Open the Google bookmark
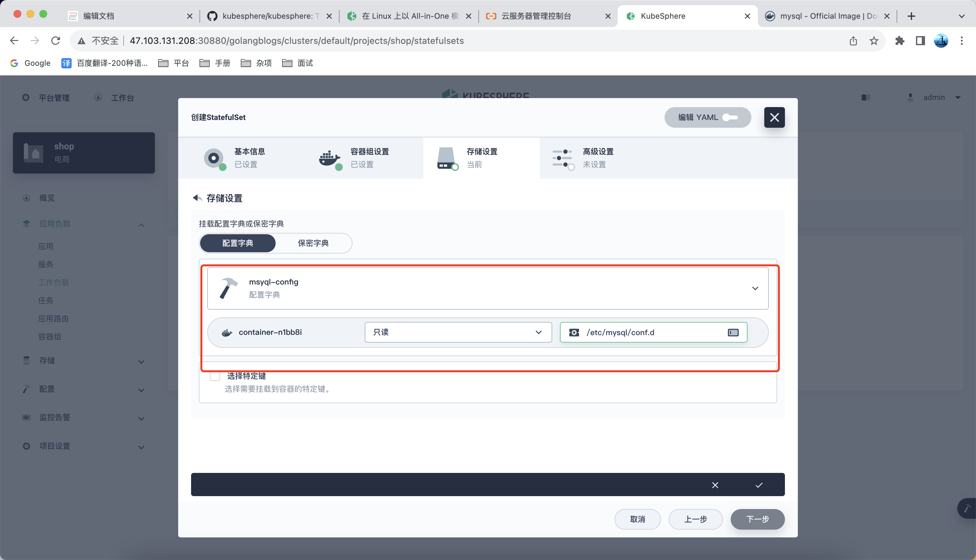The width and height of the screenshot is (976, 560). point(30,63)
